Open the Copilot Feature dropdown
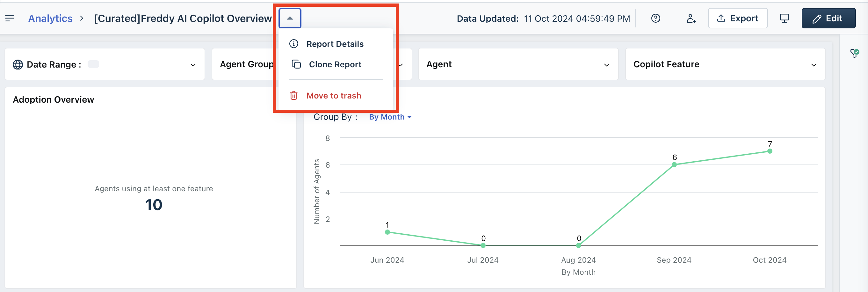The image size is (868, 292). (x=725, y=64)
